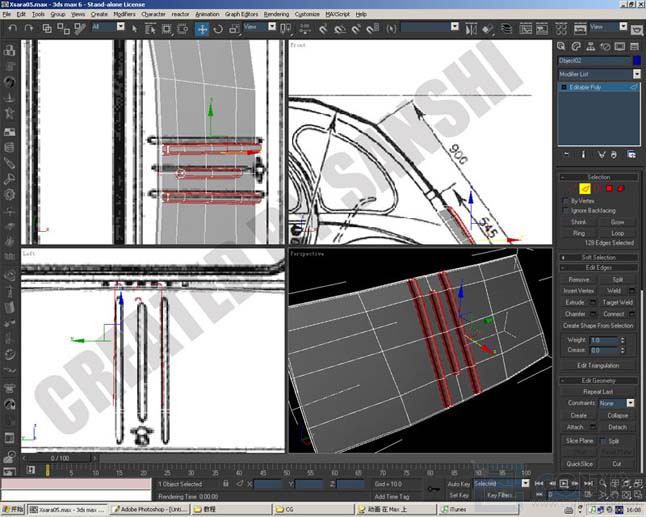Activate the Select and Move tool
The width and height of the screenshot is (646, 517).
[202, 29]
